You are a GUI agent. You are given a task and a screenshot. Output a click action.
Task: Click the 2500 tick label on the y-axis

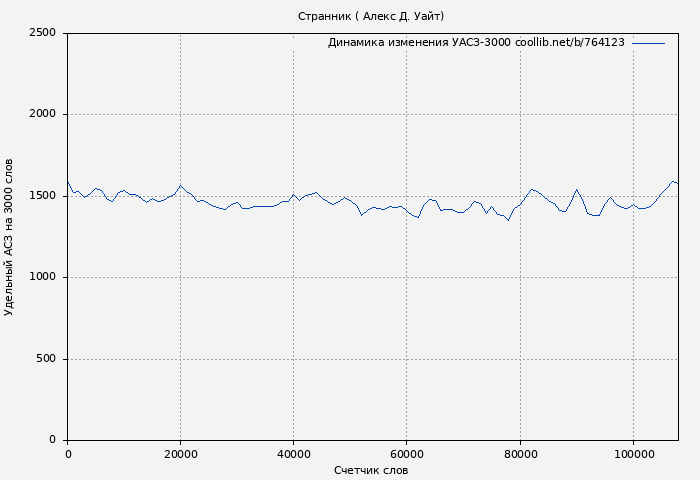(41, 33)
